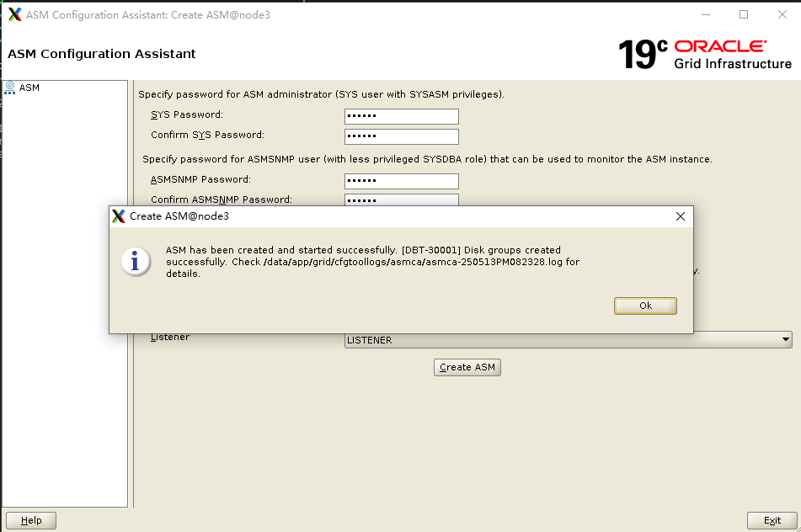Image resolution: width=801 pixels, height=532 pixels.
Task: Click the X11 icon in main title bar
Action: coord(15,14)
